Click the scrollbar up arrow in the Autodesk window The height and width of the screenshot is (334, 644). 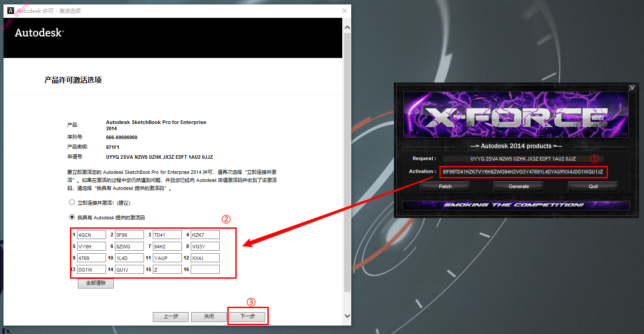348,27
